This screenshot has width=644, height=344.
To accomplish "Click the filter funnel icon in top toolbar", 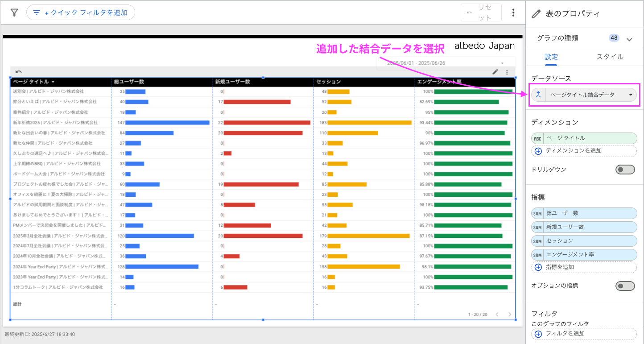I will pyautogui.click(x=15, y=12).
